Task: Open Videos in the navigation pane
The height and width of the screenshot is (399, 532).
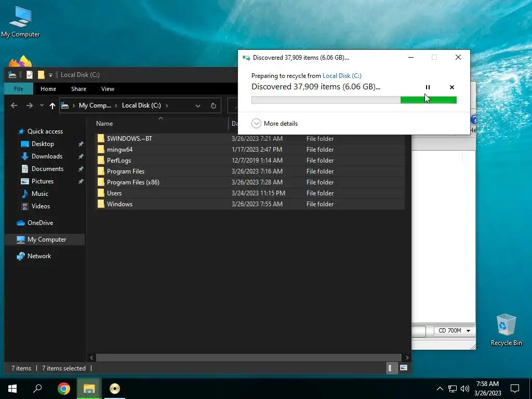Action: click(x=41, y=206)
